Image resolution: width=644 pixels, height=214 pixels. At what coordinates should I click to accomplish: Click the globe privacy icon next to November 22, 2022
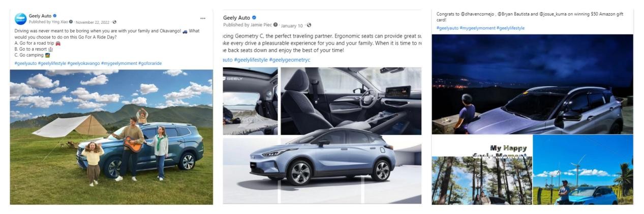tap(114, 22)
